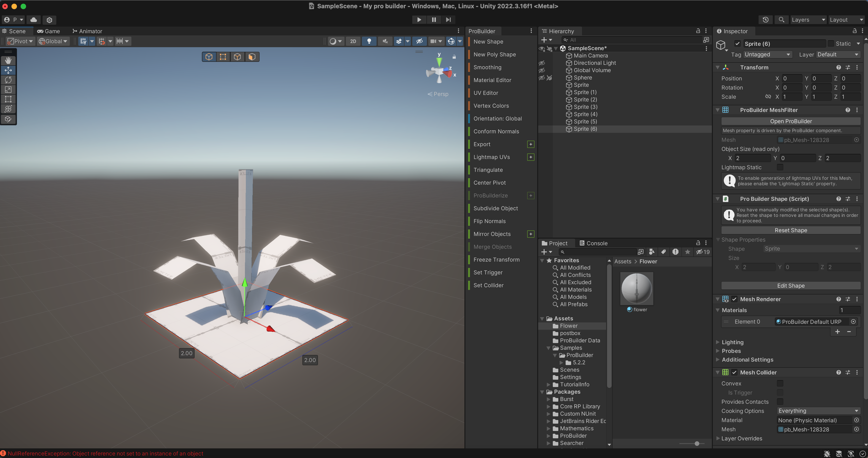Screen dimensions: 868x458
Task: Click the Play button
Action: pyautogui.click(x=419, y=20)
